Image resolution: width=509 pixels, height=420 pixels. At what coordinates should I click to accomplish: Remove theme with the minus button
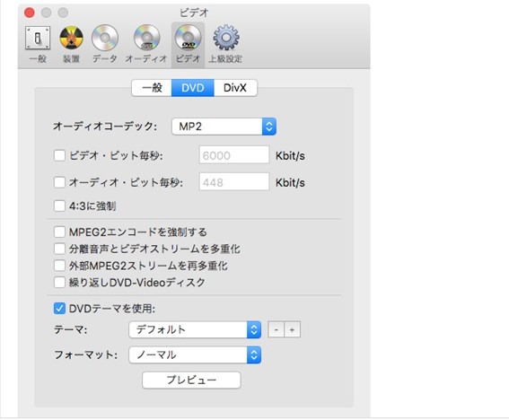click(276, 329)
